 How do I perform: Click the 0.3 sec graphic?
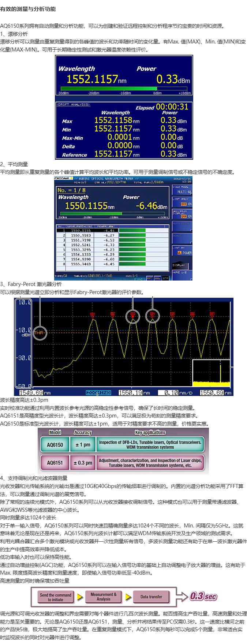pyautogui.click(x=203, y=597)
